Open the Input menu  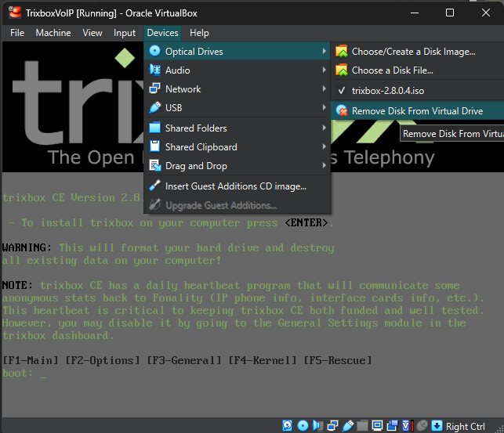point(125,33)
